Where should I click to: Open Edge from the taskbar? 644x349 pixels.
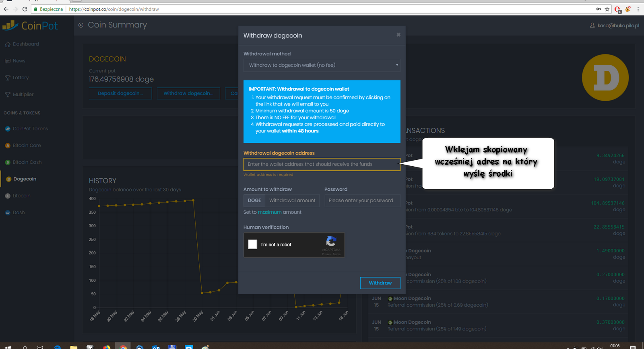[x=57, y=347]
